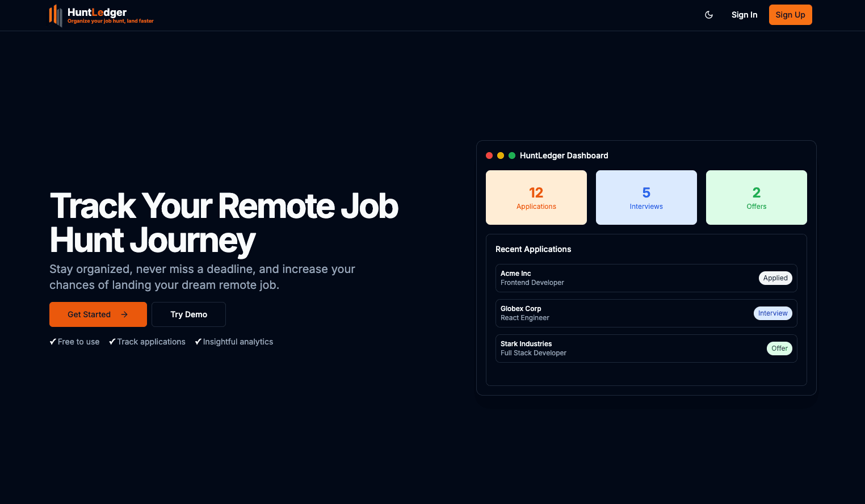Click the Applied status badge
The height and width of the screenshot is (504, 865).
pyautogui.click(x=775, y=278)
